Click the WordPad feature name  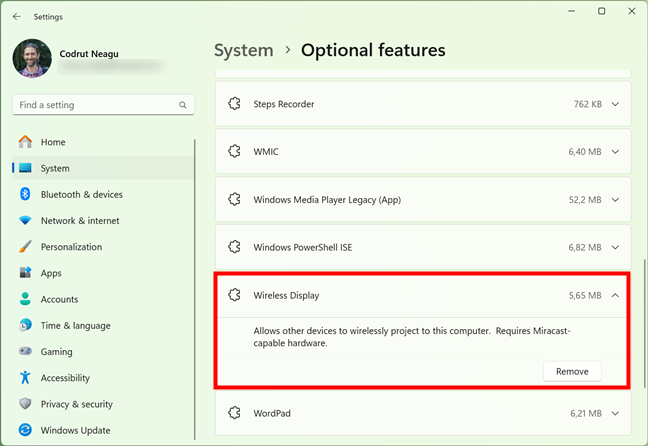[272, 413]
